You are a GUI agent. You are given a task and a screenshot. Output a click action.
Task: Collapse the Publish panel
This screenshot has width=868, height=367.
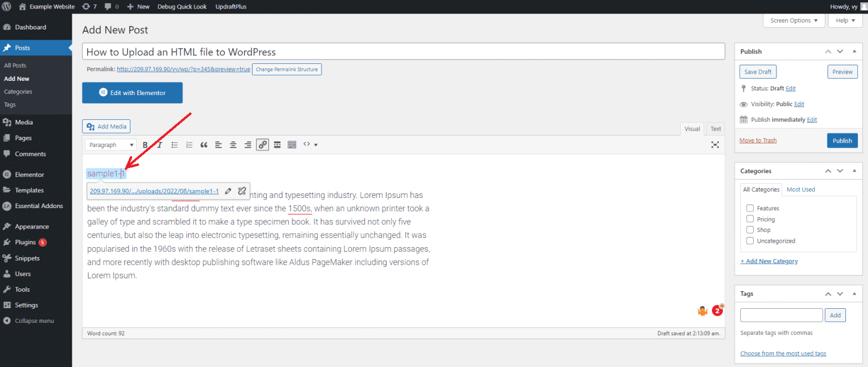[854, 51]
